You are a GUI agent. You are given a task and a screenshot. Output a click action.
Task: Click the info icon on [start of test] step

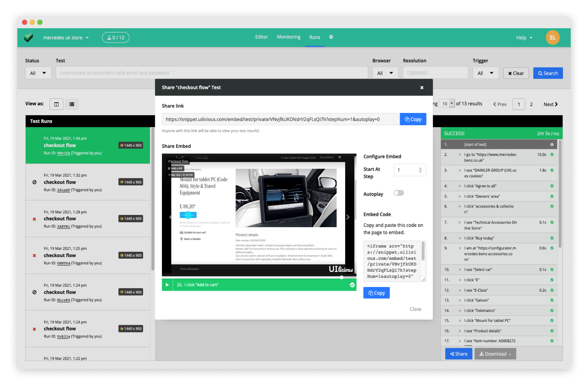[552, 144]
